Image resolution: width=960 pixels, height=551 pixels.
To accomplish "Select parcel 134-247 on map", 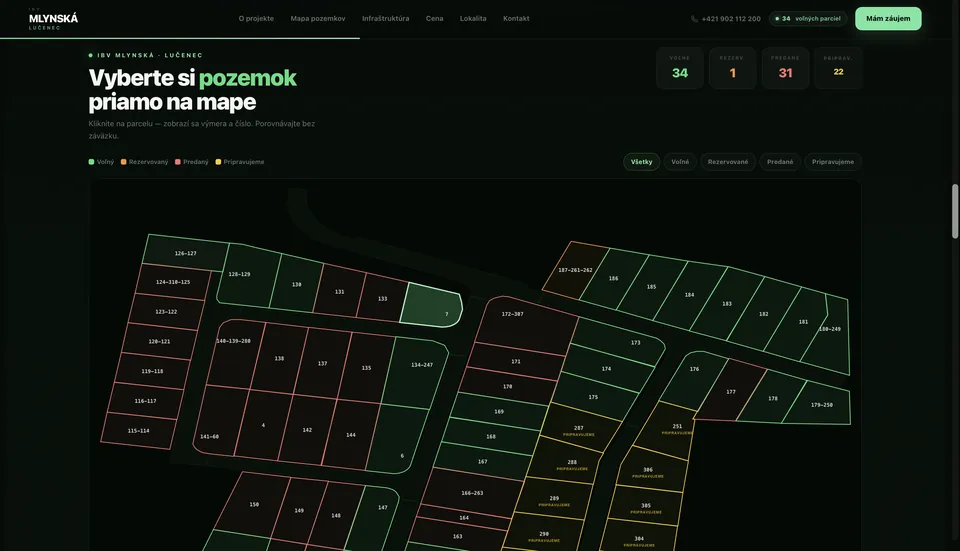I will [x=416, y=372].
